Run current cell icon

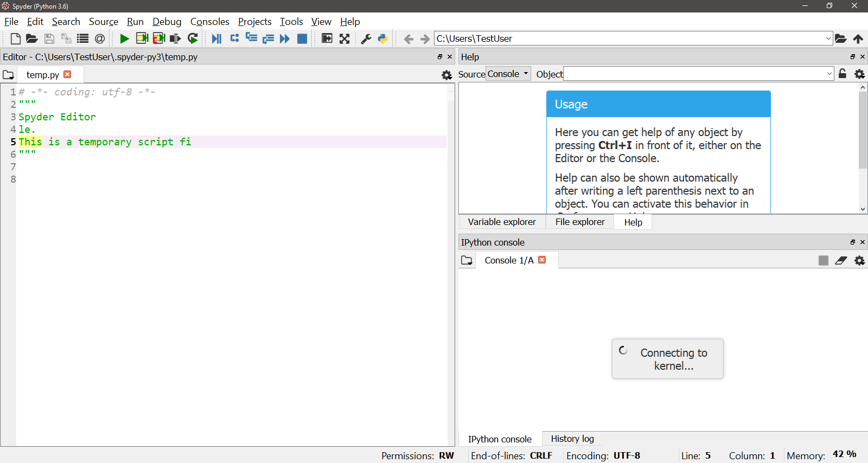pyautogui.click(x=142, y=38)
